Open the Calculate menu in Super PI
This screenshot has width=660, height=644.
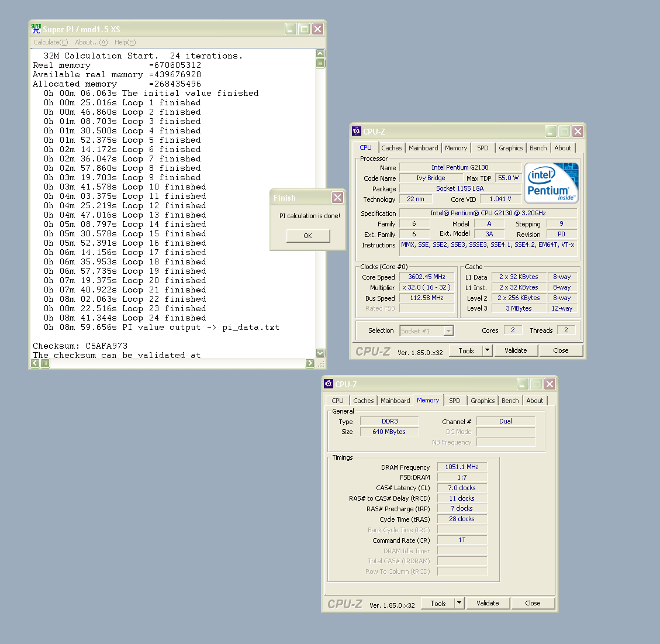tap(50, 42)
